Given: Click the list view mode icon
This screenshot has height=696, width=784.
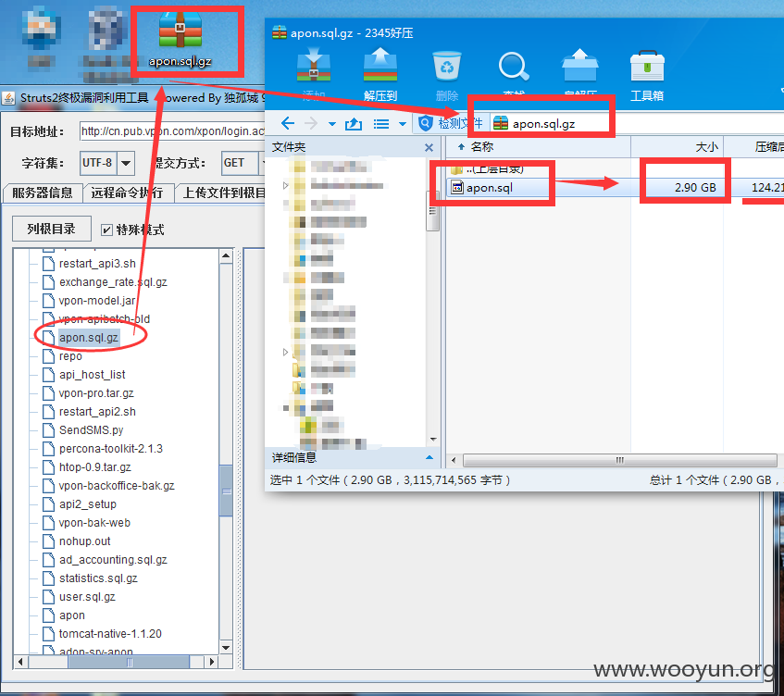Looking at the screenshot, I should click(x=381, y=123).
